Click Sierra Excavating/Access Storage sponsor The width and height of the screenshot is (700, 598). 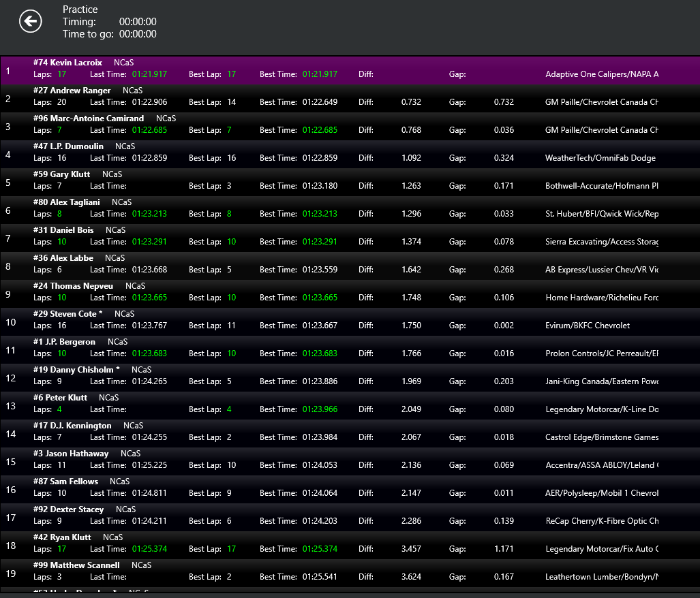pos(602,242)
